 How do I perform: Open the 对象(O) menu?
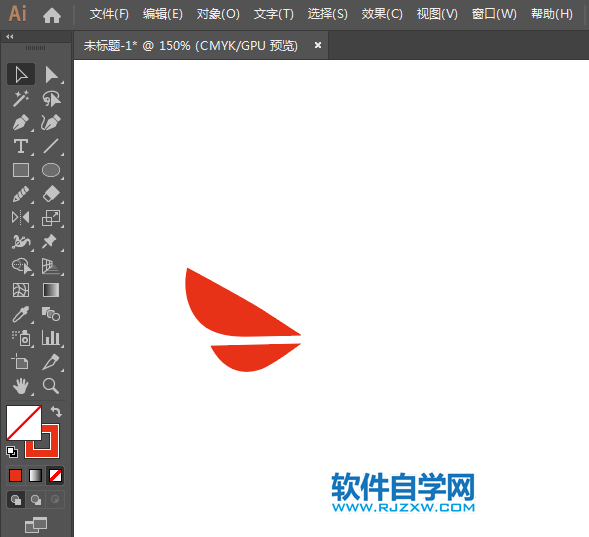click(218, 14)
